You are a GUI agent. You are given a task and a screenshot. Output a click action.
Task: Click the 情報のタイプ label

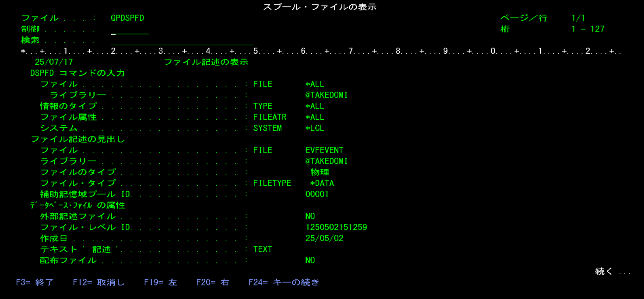pyautogui.click(x=68, y=106)
